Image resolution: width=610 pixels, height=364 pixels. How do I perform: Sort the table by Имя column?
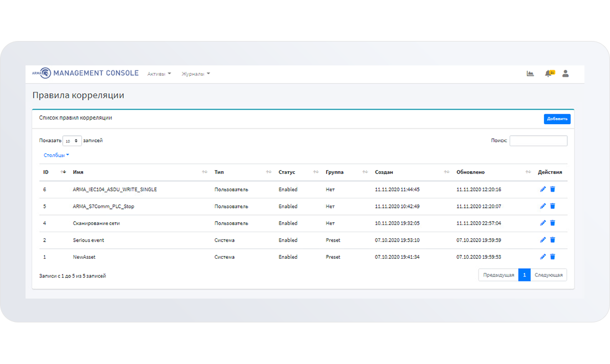[x=78, y=172]
